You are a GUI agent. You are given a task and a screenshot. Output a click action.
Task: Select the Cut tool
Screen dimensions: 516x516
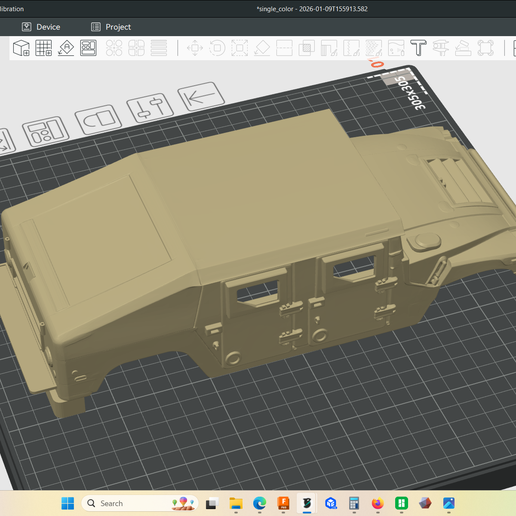tap(284, 48)
